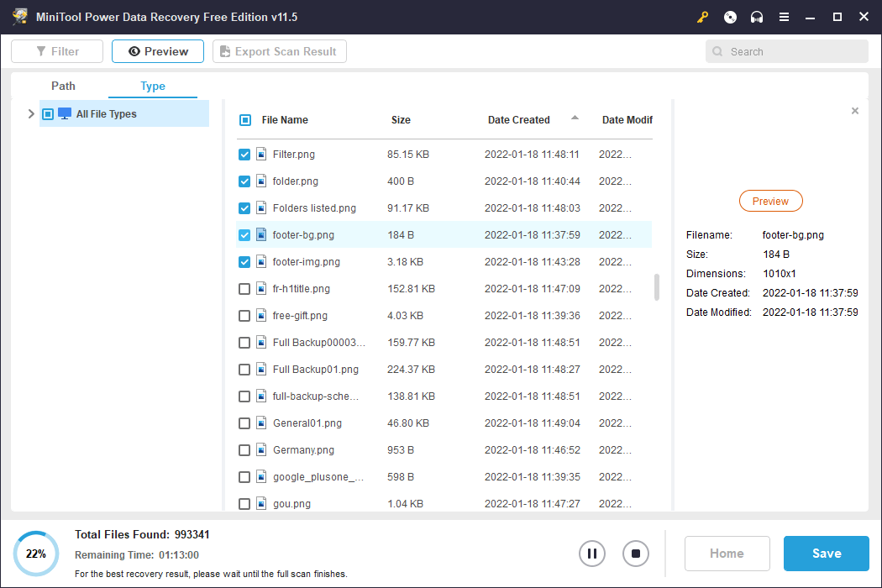Click the file list vertical scrollbar
This screenshot has height=588, width=882.
[657, 287]
